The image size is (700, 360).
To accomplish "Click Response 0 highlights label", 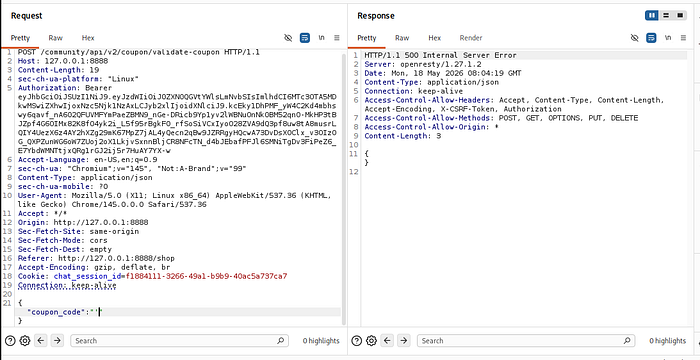I will [x=667, y=341].
